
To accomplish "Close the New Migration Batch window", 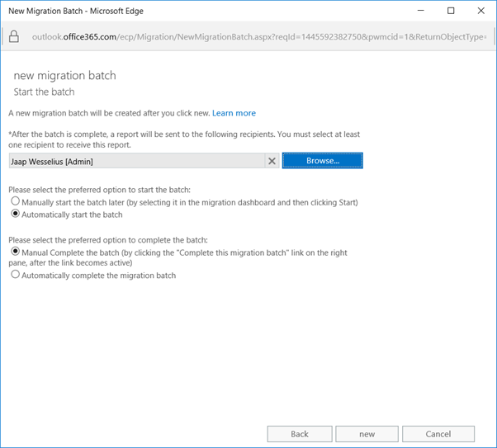I will click(x=480, y=11).
